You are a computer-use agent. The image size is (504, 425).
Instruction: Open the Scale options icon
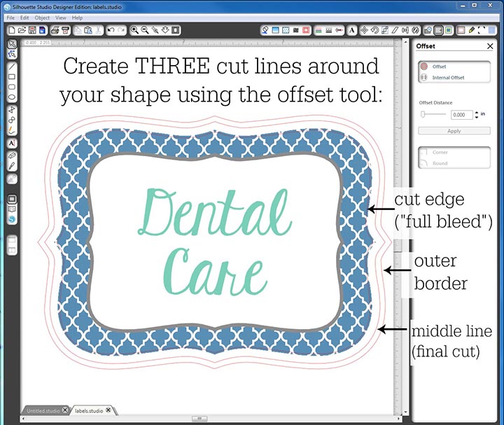click(385, 30)
